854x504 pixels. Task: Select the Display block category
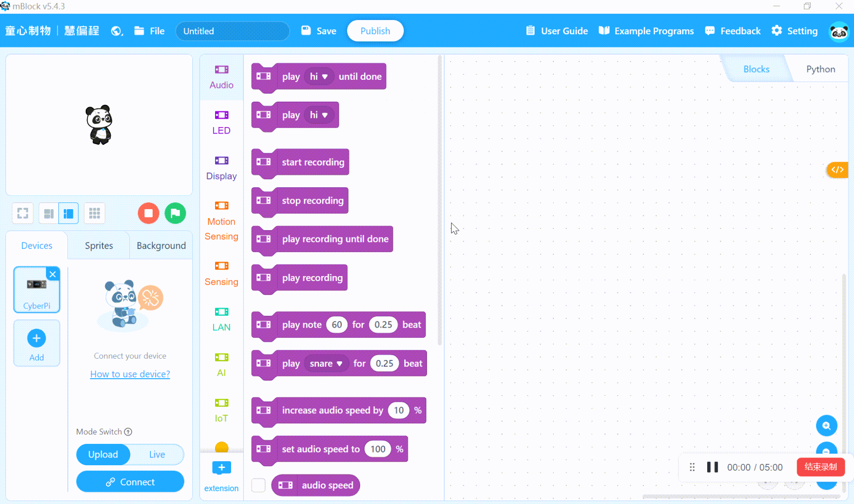pos(221,168)
